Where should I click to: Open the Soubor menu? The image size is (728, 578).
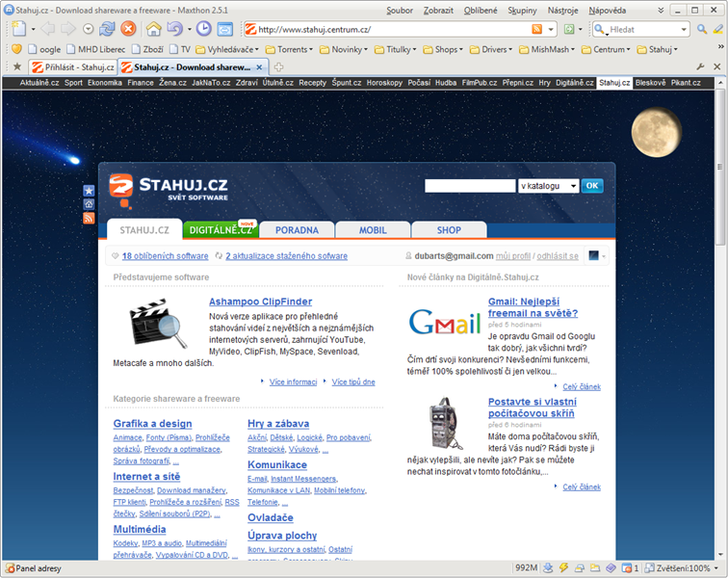400,11
